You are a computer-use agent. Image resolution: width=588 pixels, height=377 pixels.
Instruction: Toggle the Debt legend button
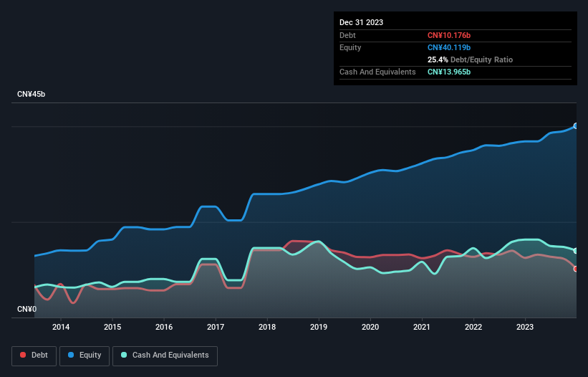point(34,355)
